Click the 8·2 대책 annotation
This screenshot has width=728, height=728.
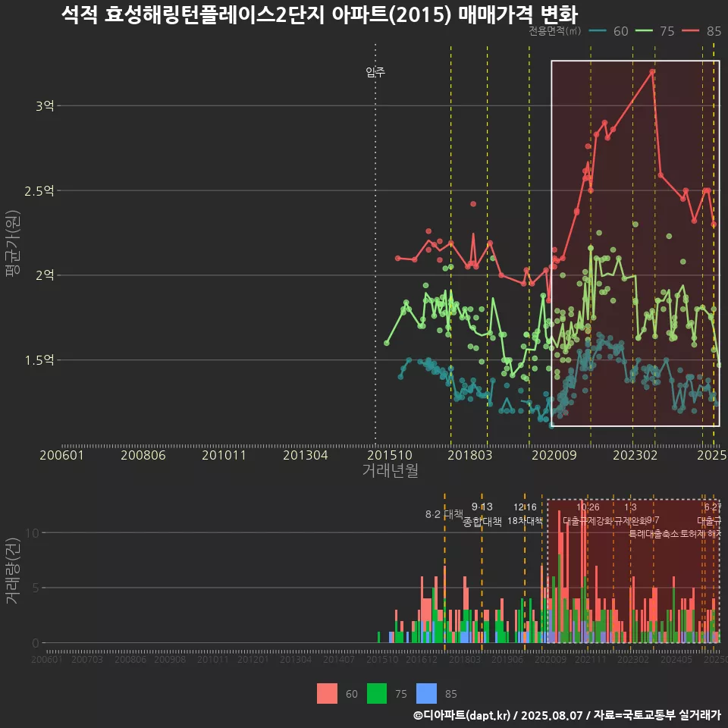[x=444, y=514]
